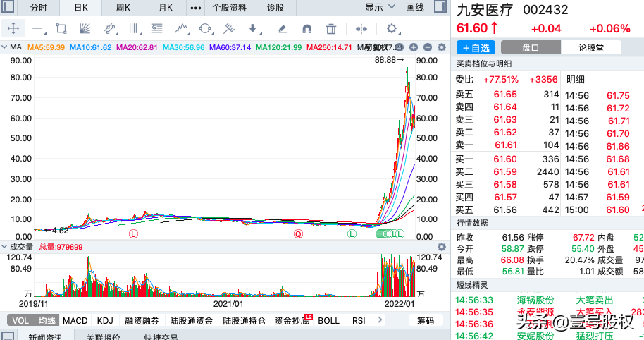The image size is (644, 340).
Task: Open the 显示 display dropdown
Action: pos(380,7)
